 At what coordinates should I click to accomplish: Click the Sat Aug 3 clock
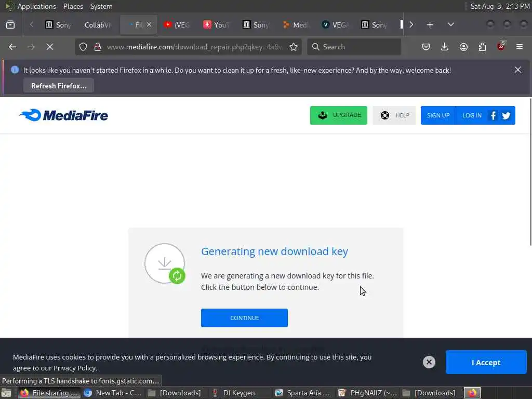500,6
